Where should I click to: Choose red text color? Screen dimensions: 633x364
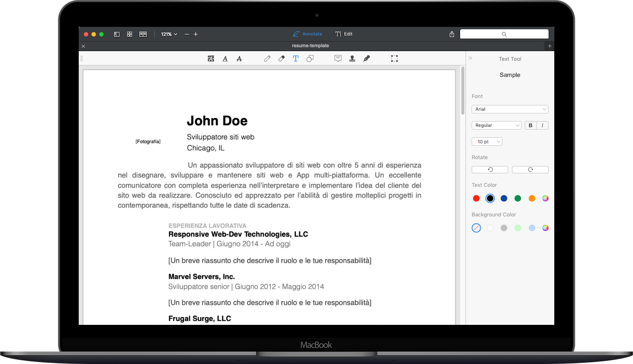point(476,198)
